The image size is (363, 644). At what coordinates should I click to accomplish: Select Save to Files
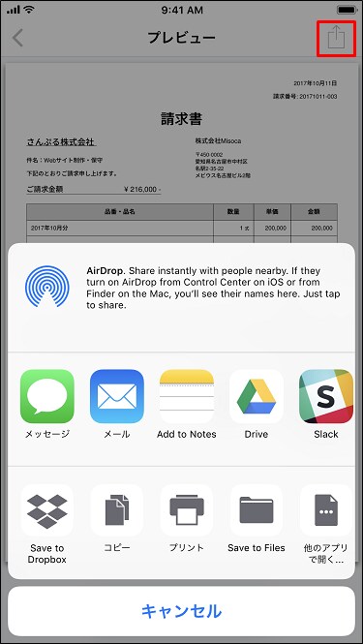point(257,510)
